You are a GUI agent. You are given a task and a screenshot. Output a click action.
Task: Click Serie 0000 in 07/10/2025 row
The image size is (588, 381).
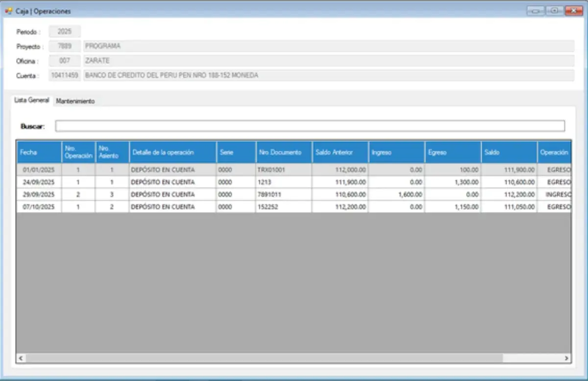[225, 207]
